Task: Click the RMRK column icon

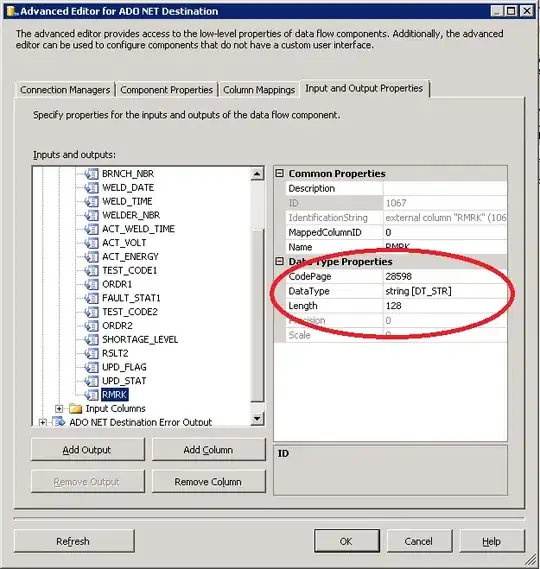Action: 91,395
